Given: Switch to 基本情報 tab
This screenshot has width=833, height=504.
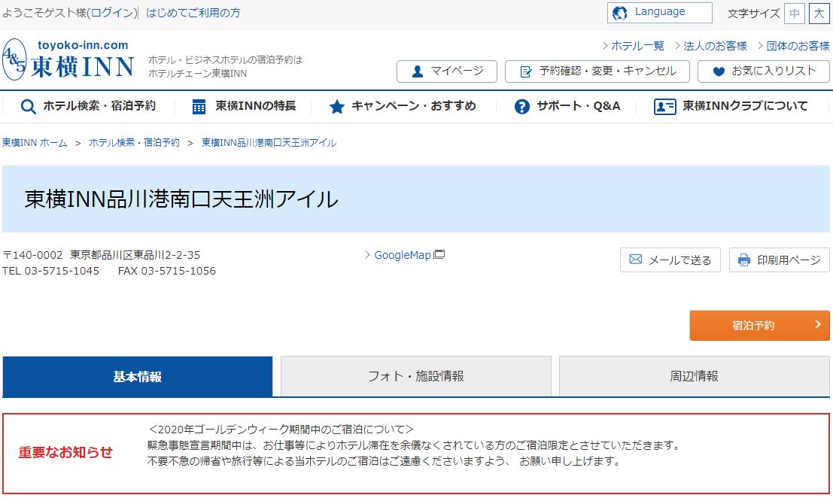Looking at the screenshot, I should click(x=138, y=377).
